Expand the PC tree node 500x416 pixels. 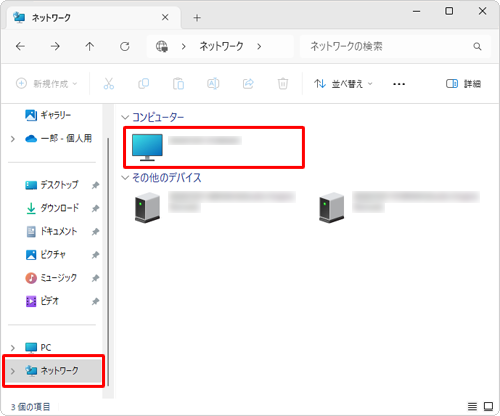point(13,348)
